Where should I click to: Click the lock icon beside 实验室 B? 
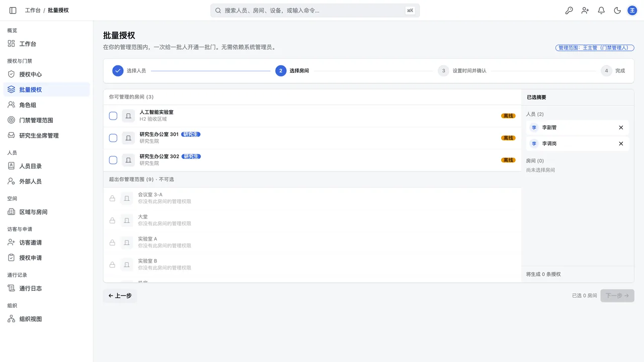pyautogui.click(x=113, y=264)
